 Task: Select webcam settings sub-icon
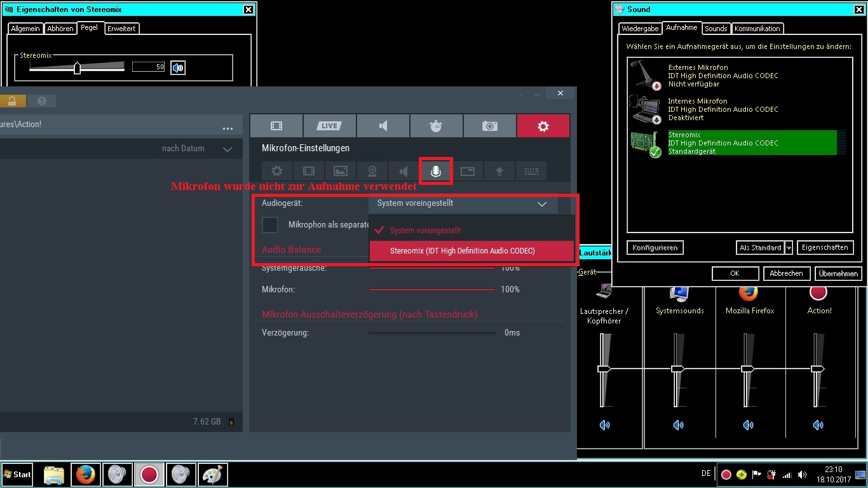[372, 171]
